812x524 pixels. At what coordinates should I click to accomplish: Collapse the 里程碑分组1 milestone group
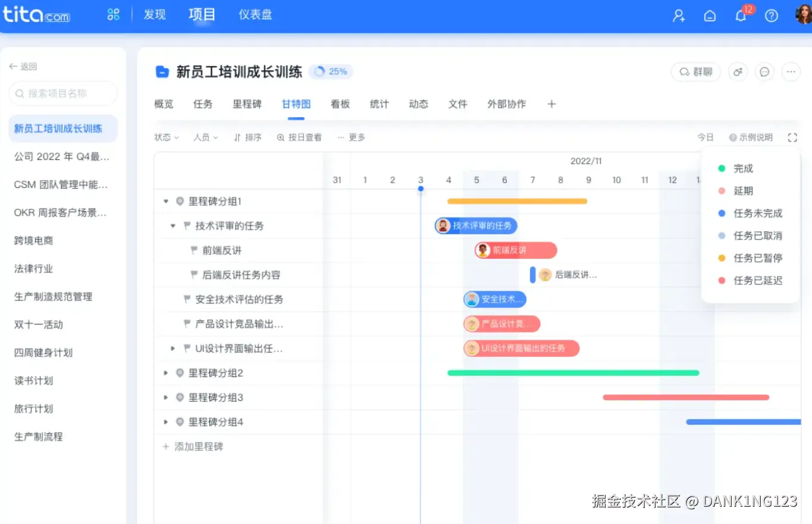pyautogui.click(x=166, y=201)
